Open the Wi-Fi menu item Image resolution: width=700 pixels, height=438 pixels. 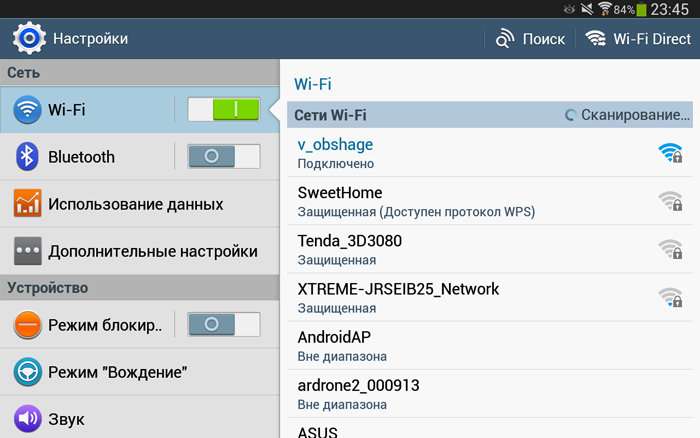coord(90,110)
